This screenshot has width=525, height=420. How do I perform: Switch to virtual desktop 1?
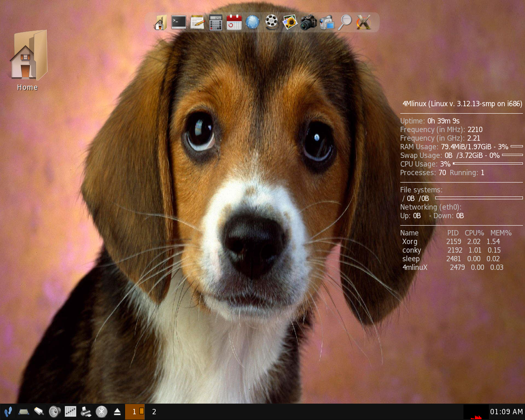click(135, 412)
